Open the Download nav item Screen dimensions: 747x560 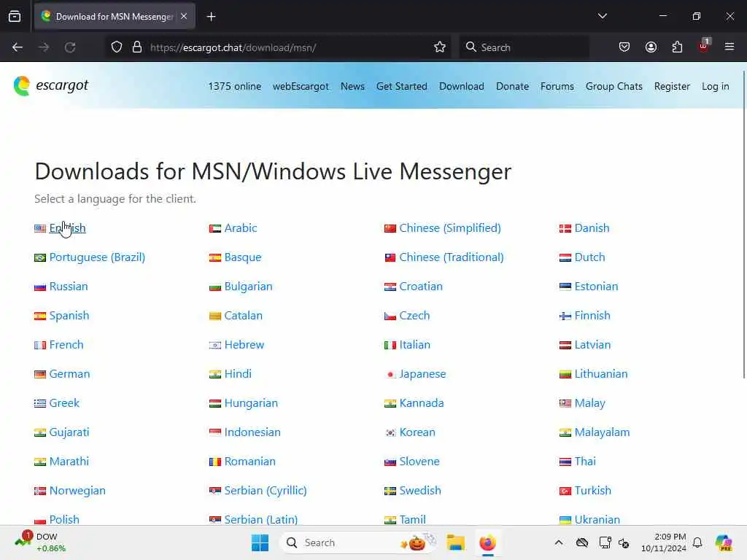click(x=462, y=86)
